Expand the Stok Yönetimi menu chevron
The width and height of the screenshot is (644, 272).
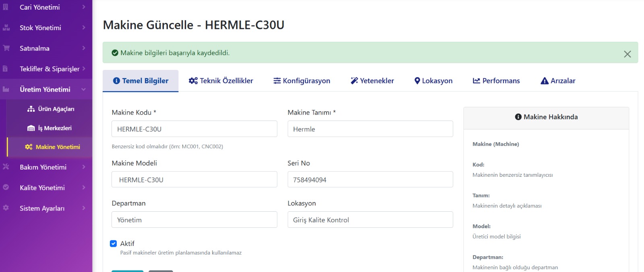[84, 28]
